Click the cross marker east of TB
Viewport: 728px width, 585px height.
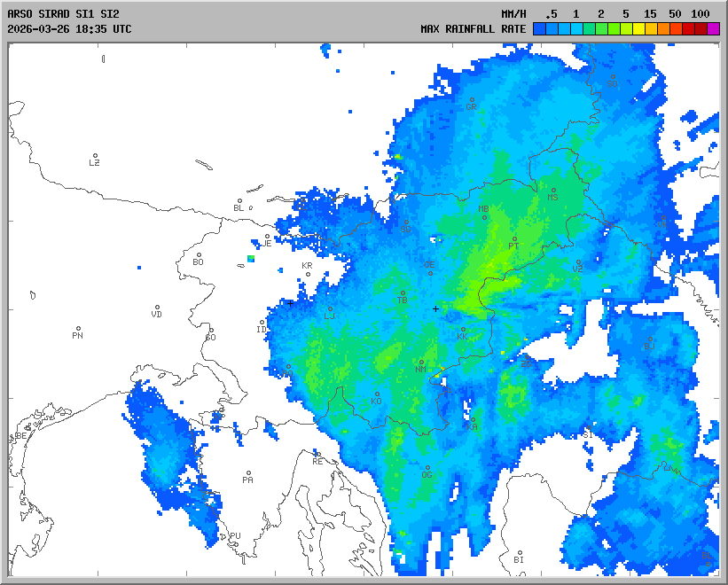tap(435, 308)
